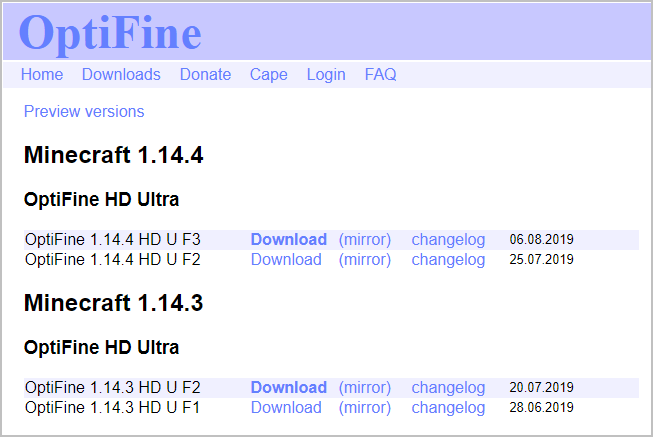Open the Login page
The width and height of the screenshot is (653, 437).
tap(326, 74)
